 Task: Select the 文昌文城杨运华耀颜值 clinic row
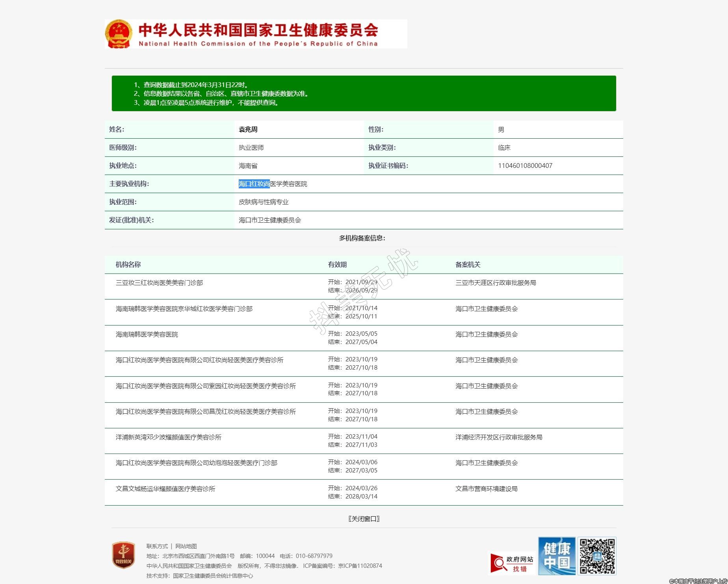165,489
